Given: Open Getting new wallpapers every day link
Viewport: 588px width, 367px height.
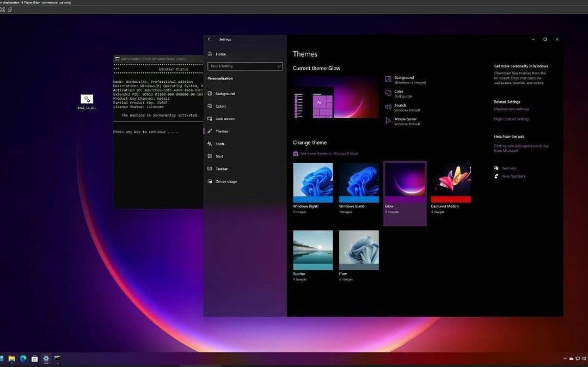Looking at the screenshot, I should [521, 148].
